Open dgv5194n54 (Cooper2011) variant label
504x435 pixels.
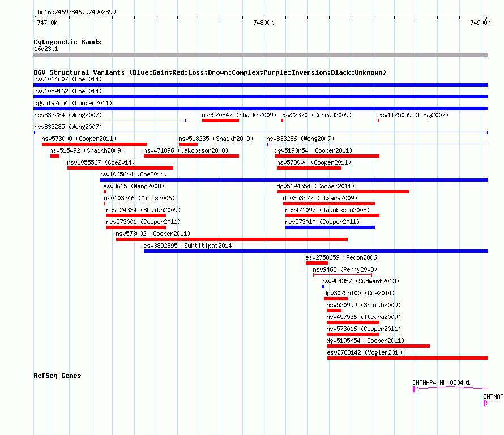tap(315, 186)
